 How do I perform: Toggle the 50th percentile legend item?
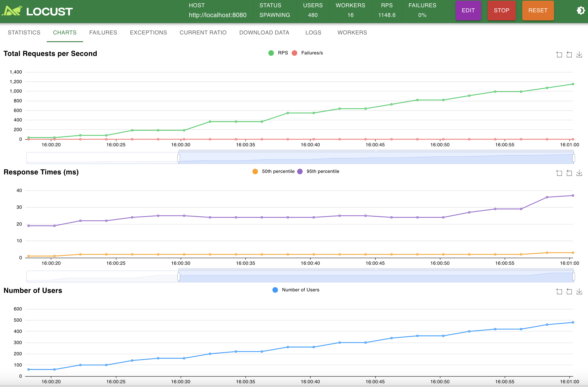273,171
